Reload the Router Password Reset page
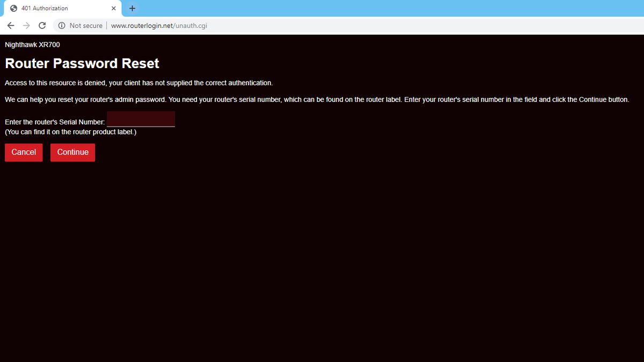This screenshot has height=362, width=644. pos(42,25)
